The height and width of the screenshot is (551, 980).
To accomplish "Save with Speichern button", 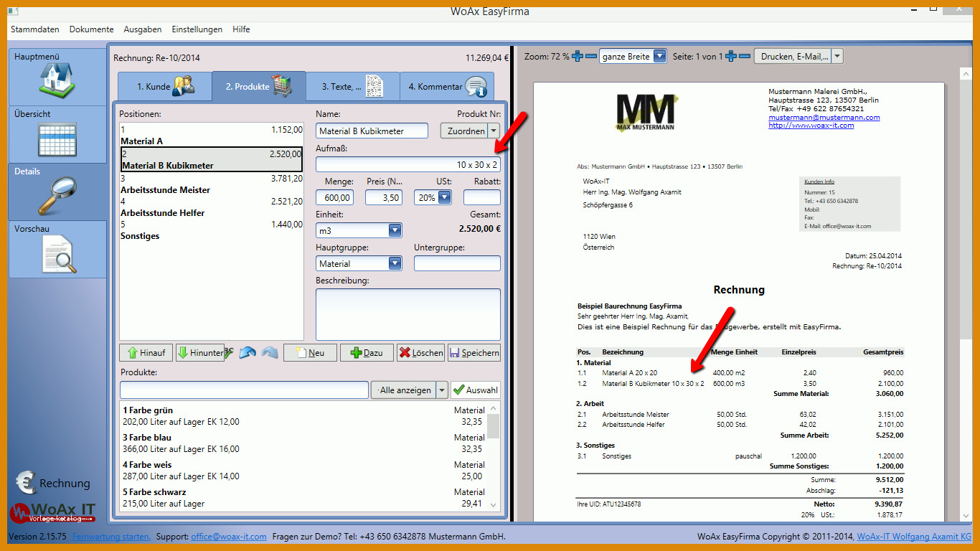I will (474, 352).
